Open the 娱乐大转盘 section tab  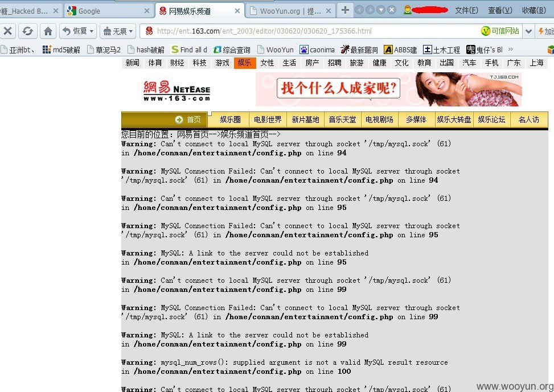pyautogui.click(x=454, y=119)
